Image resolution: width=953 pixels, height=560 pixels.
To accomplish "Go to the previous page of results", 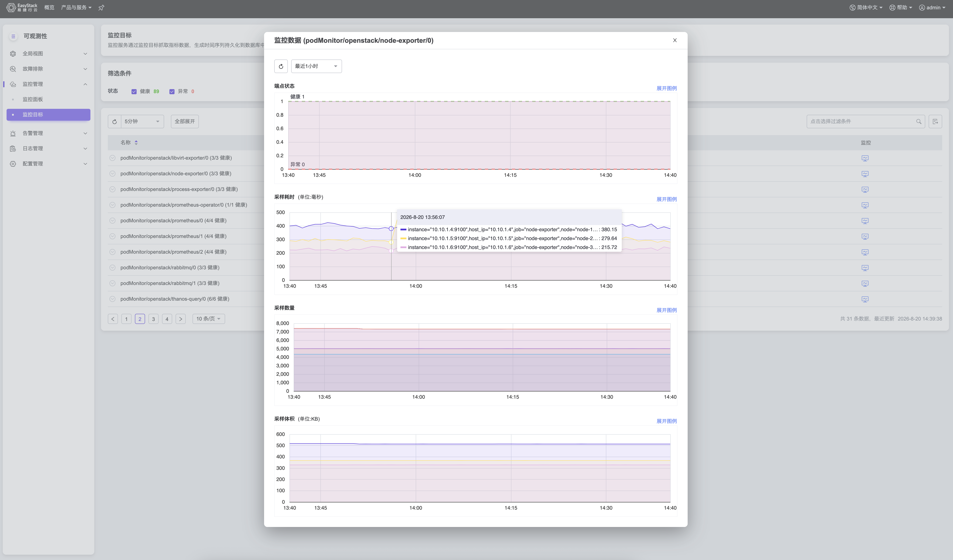I will tap(113, 319).
